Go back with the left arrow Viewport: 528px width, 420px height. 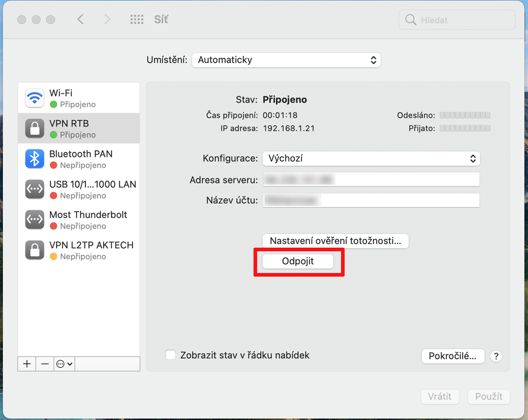click(x=81, y=20)
